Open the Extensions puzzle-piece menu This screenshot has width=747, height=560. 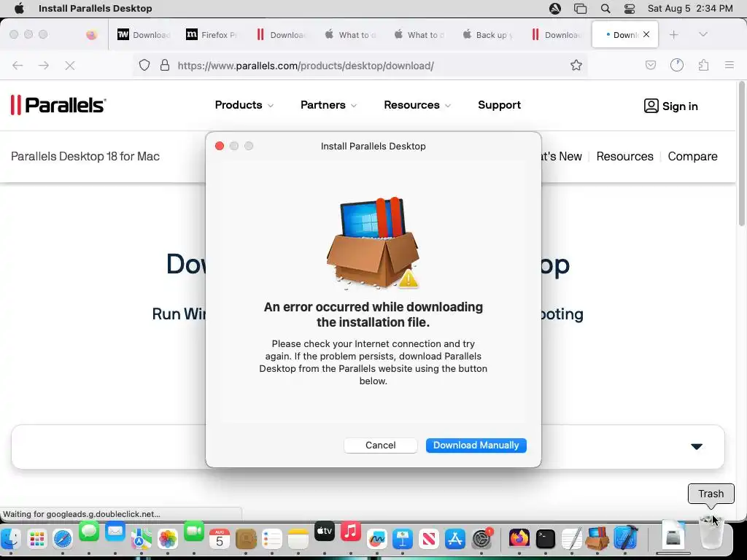click(704, 65)
